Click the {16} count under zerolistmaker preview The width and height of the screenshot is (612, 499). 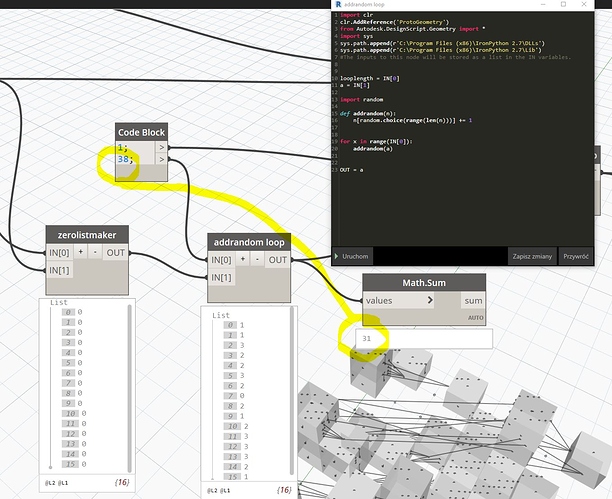pyautogui.click(x=122, y=482)
